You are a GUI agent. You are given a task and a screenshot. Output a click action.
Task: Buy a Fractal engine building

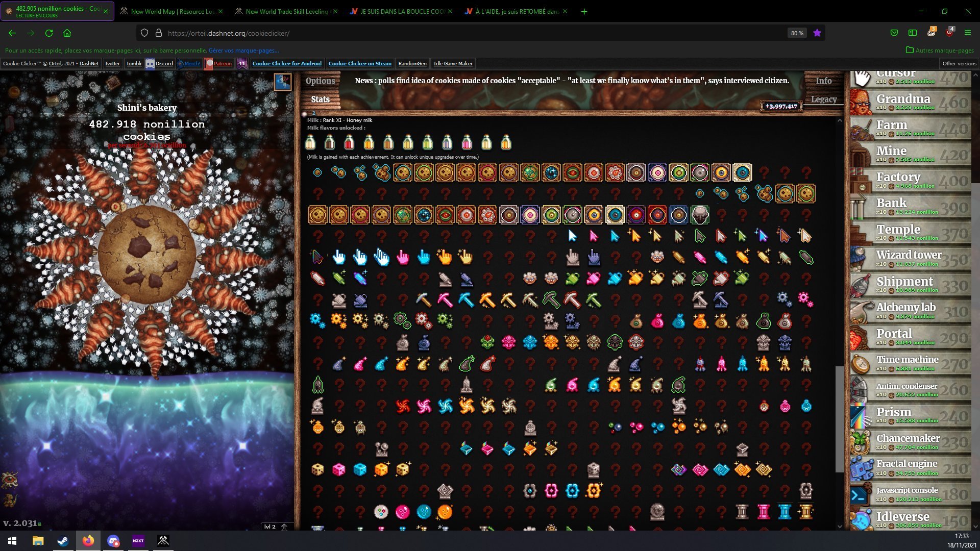pyautogui.click(x=911, y=468)
